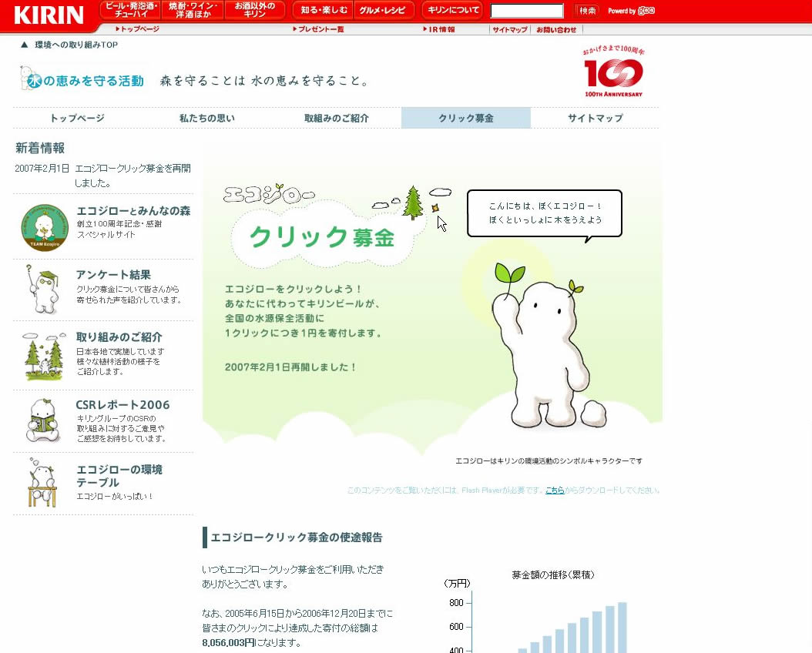Click the 検索 search button

click(587, 11)
